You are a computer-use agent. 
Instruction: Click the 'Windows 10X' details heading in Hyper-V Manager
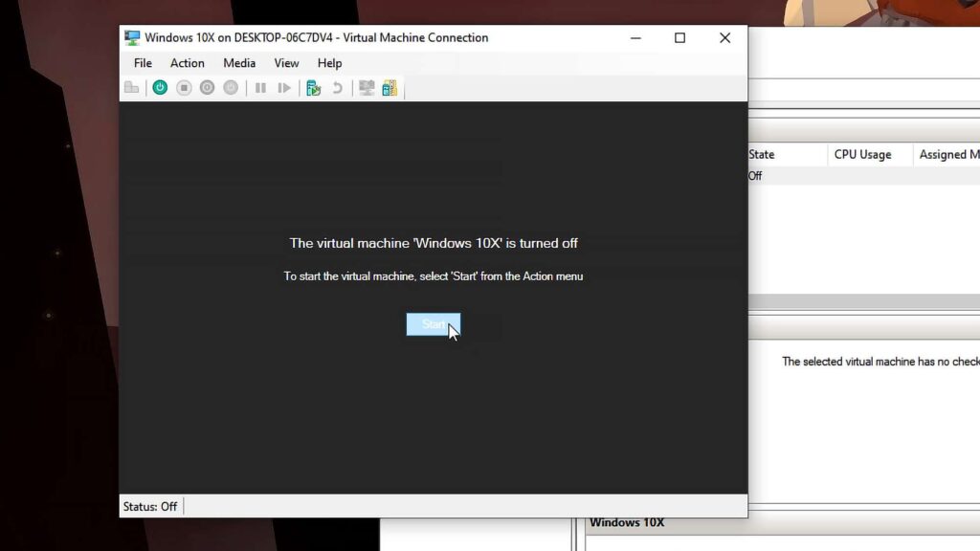coord(627,523)
